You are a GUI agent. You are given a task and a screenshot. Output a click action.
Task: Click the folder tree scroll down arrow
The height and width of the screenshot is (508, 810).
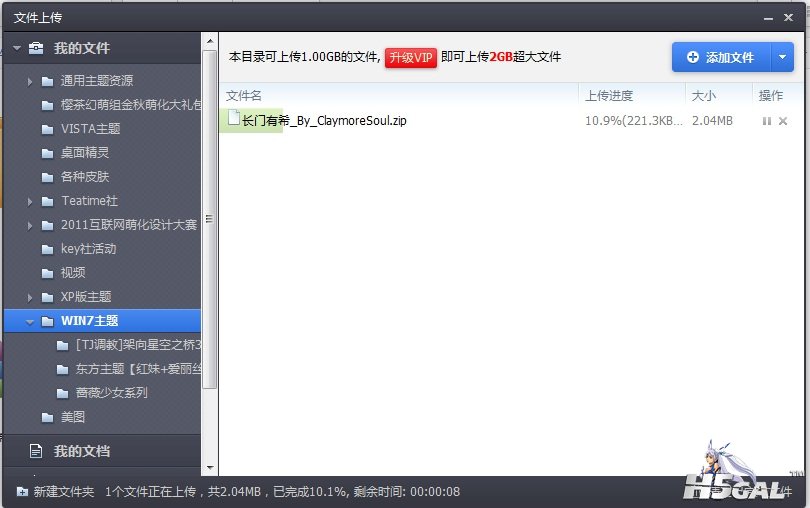coord(210,468)
